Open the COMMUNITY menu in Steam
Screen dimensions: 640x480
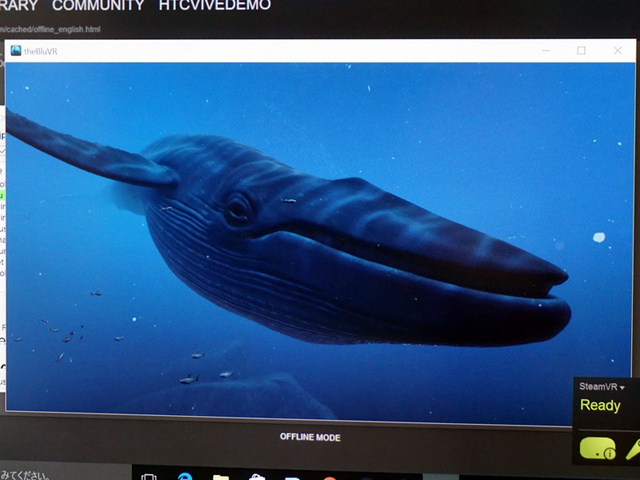(98, 5)
